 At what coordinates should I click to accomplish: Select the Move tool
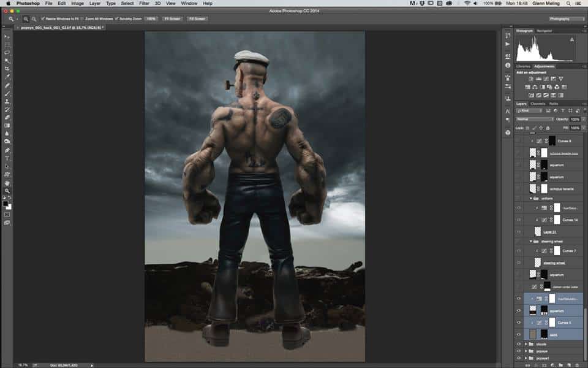pyautogui.click(x=7, y=37)
